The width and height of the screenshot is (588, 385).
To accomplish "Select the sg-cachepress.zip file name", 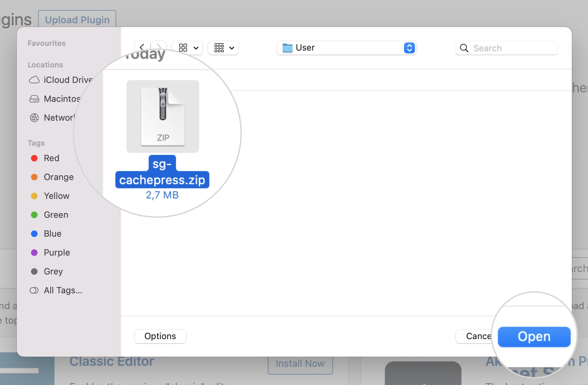I will (162, 172).
